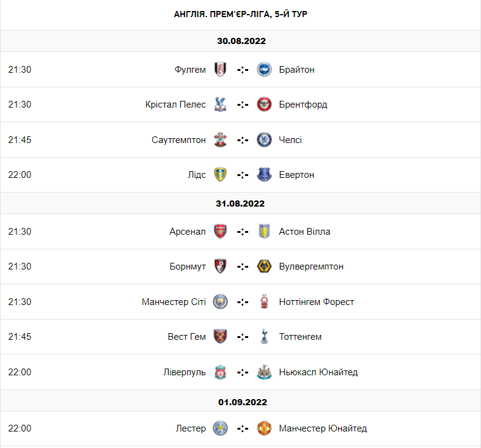Select the 31.08.2022 date header
481x448 pixels.
(x=240, y=204)
